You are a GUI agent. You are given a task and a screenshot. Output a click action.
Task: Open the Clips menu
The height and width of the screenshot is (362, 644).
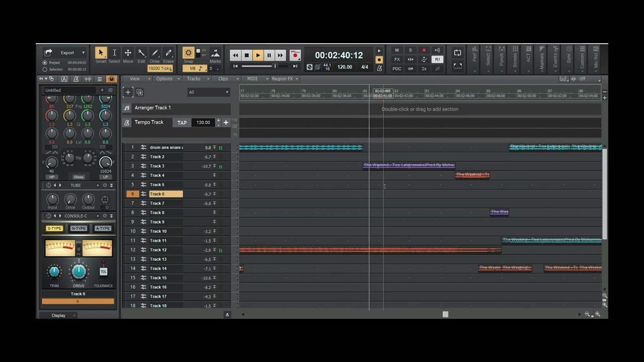pyautogui.click(x=225, y=79)
